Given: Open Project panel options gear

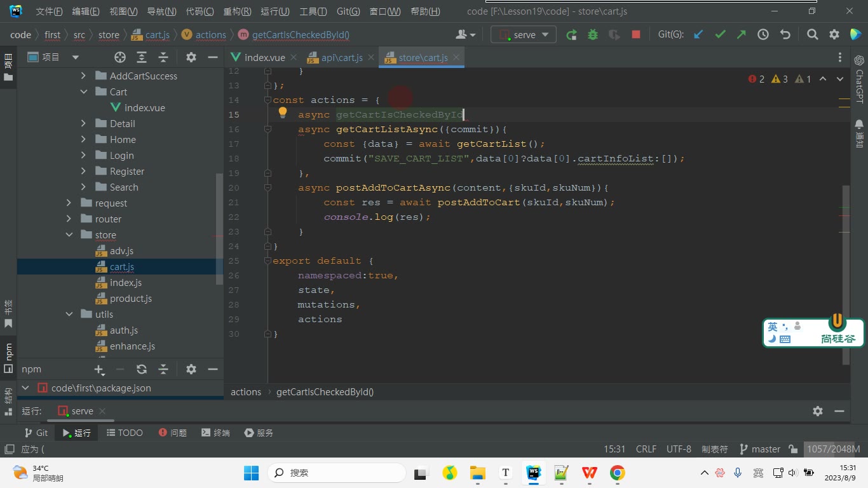Looking at the screenshot, I should (191, 57).
